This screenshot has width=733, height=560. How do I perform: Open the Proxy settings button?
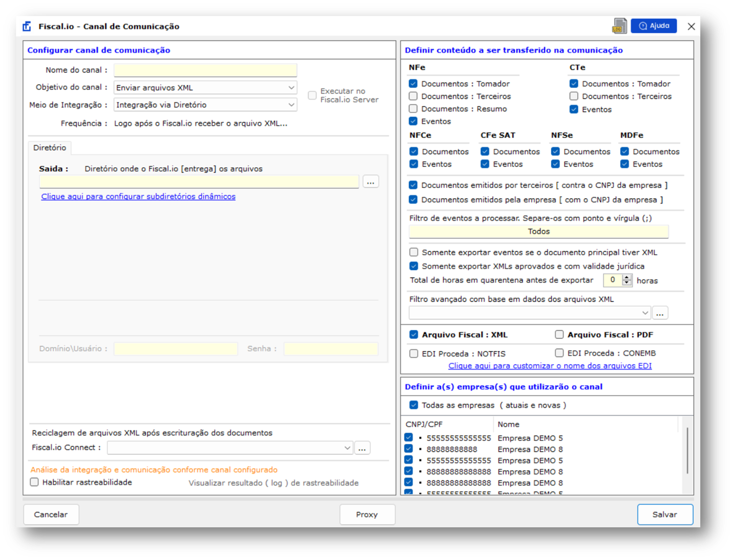(367, 515)
